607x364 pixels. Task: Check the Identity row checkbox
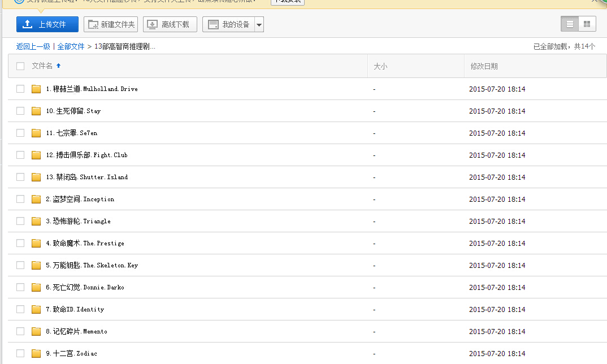[x=20, y=310]
